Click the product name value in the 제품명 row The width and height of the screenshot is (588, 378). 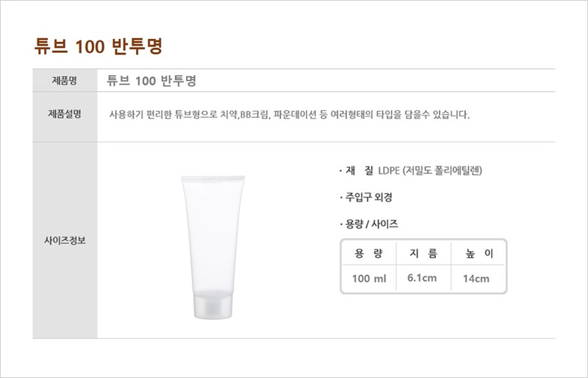(151, 80)
